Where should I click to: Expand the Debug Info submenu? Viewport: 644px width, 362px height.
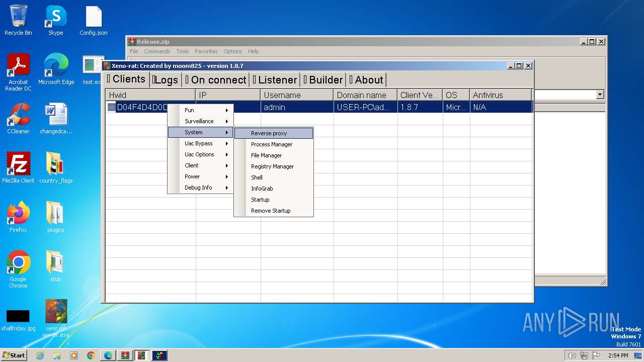(x=200, y=188)
